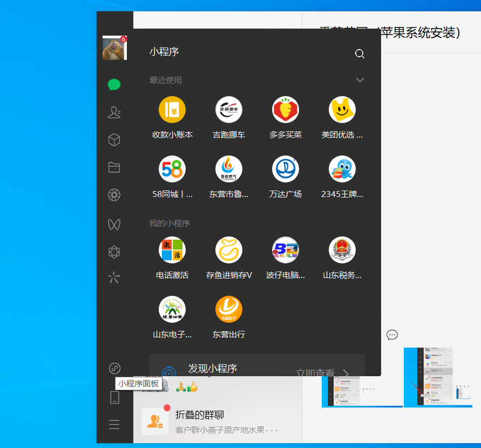Click the 小程序 panel title

point(164,51)
